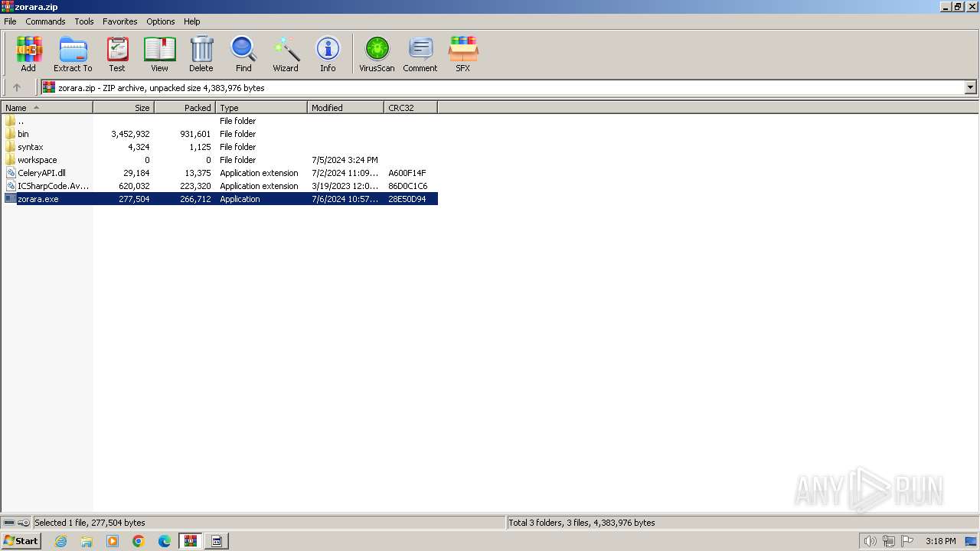
Task: Click the taskbar clock 3:18 PM
Action: (940, 541)
